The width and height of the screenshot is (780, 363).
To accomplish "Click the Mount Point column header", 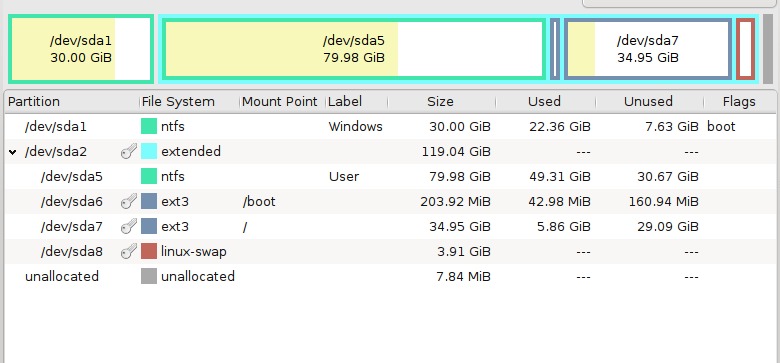I will (x=282, y=102).
